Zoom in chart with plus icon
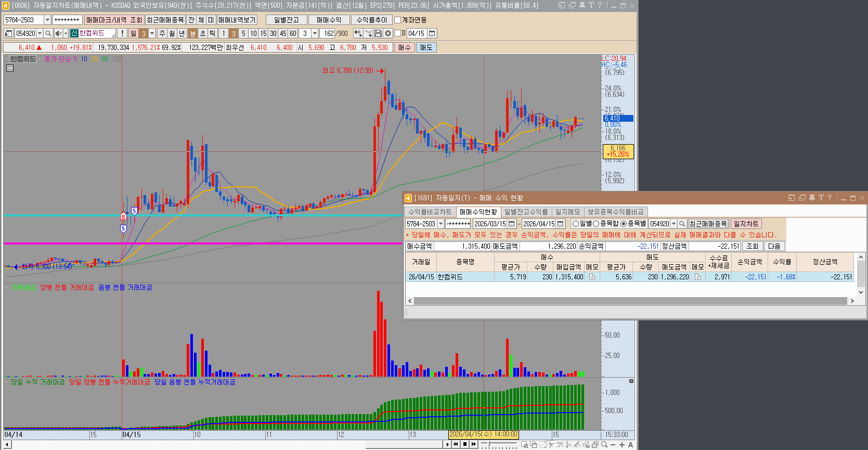The width and height of the screenshot is (868, 450). [622, 444]
